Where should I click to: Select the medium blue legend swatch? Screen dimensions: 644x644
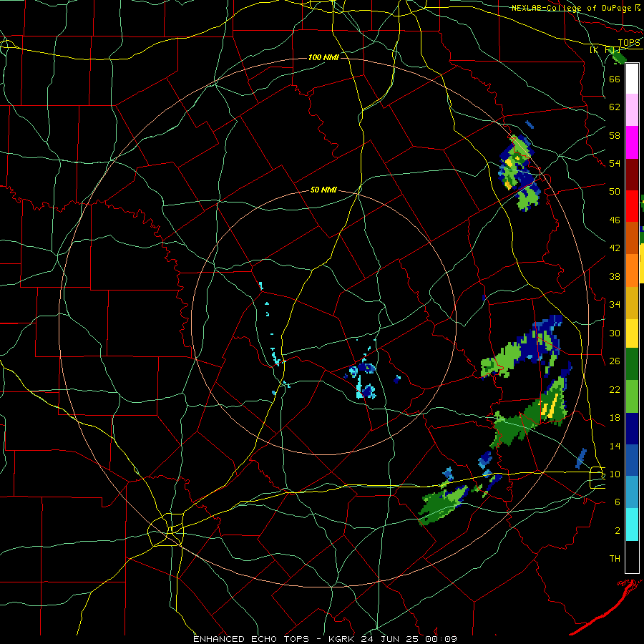(632, 460)
